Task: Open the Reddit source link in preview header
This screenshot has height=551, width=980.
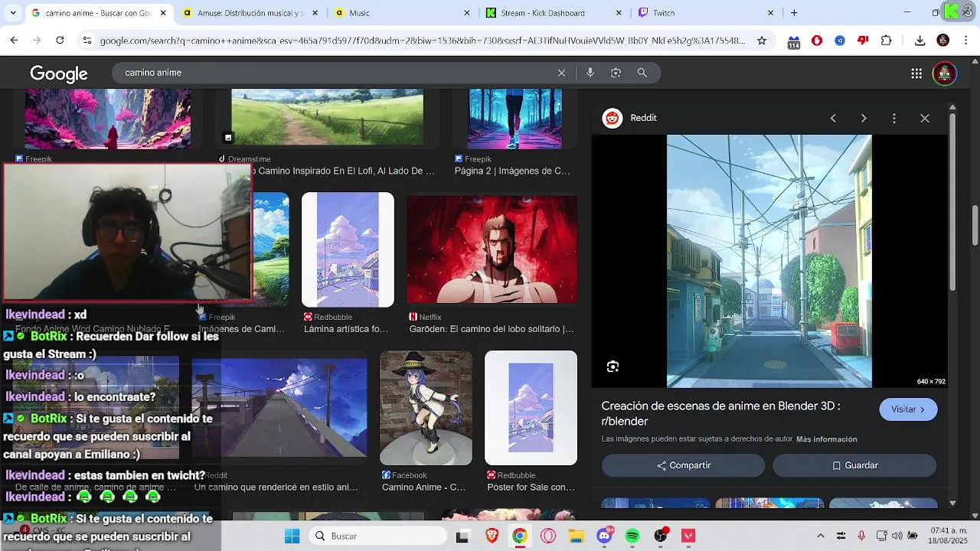Action: tap(629, 118)
